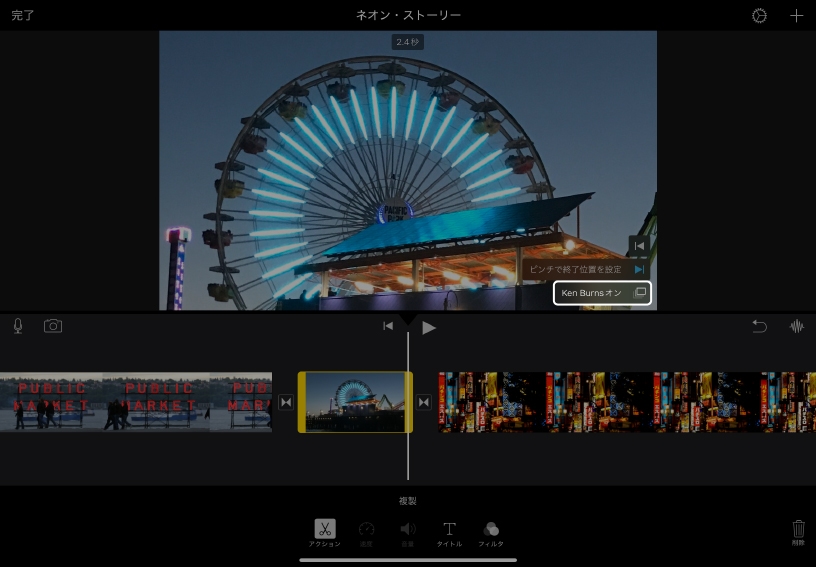Screen dimensions: 816x567
Task: Open the 音量 volume controls
Action: pos(408,531)
